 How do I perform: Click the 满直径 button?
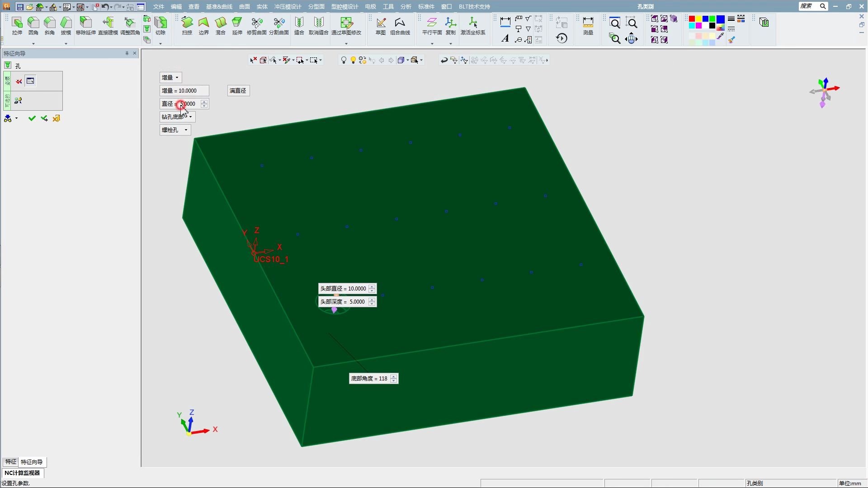[238, 90]
